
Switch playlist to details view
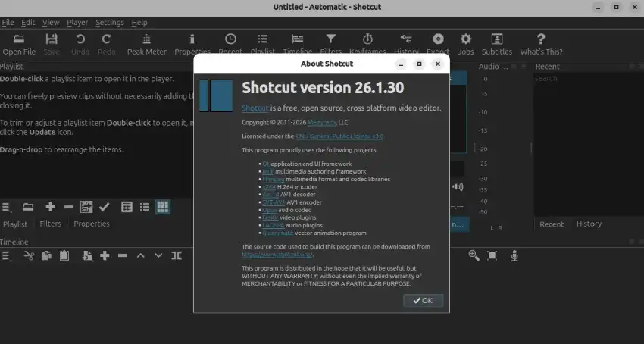coord(127,207)
